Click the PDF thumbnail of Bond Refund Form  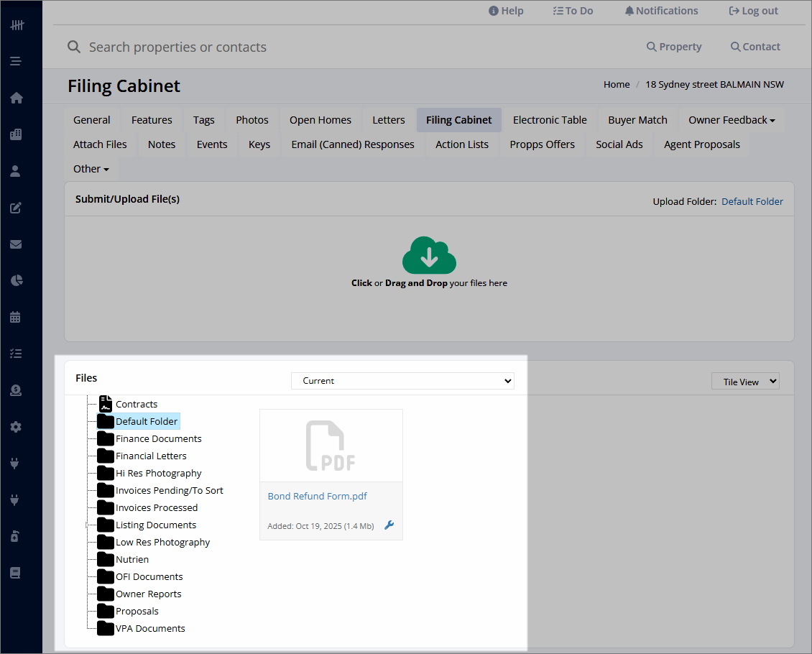(x=331, y=446)
